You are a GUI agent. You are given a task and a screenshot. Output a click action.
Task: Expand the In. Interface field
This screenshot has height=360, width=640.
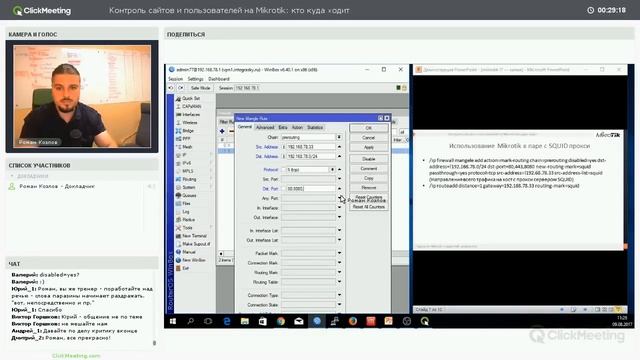339,208
